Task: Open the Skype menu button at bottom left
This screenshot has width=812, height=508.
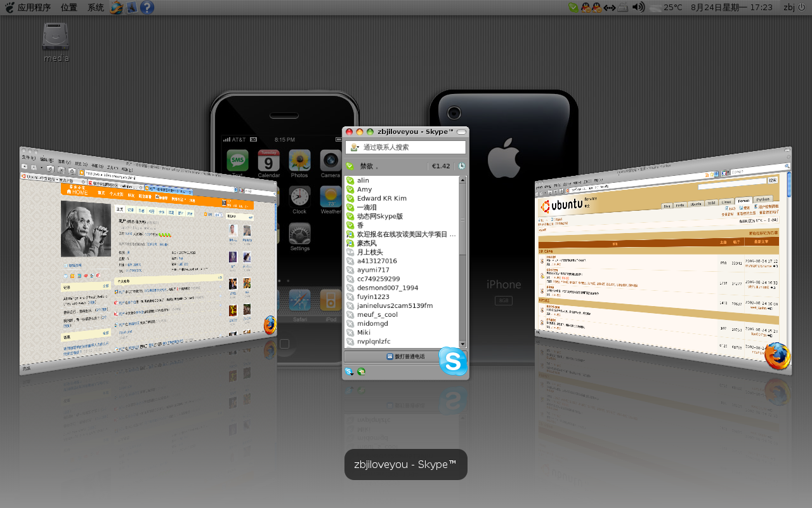Action: click(349, 371)
